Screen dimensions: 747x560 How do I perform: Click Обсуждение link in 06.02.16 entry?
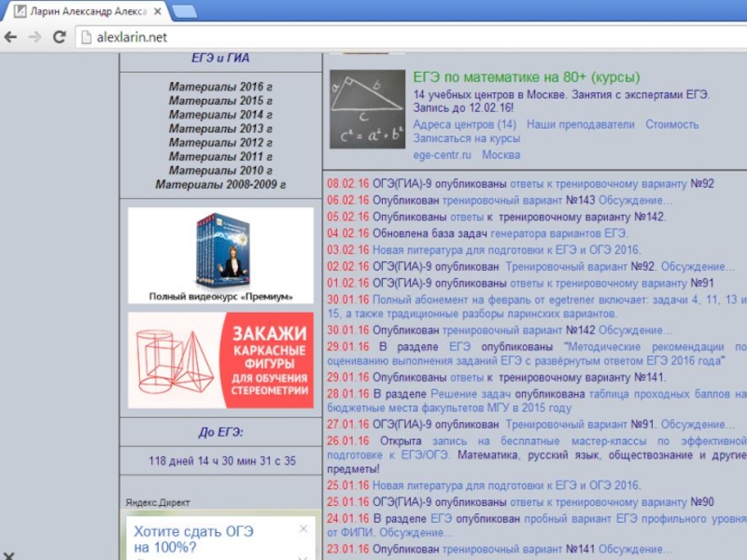[x=636, y=201]
